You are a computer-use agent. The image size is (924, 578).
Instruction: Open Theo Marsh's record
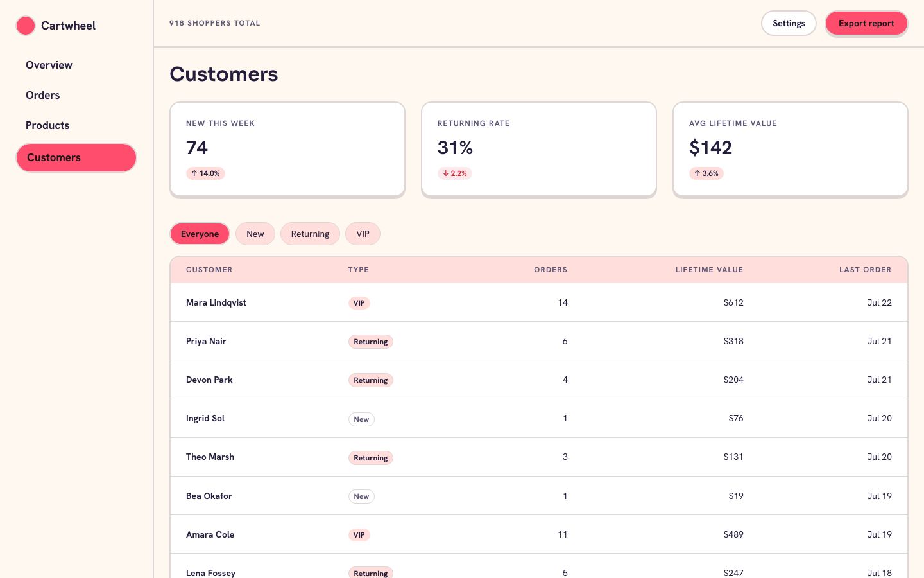(x=539, y=457)
